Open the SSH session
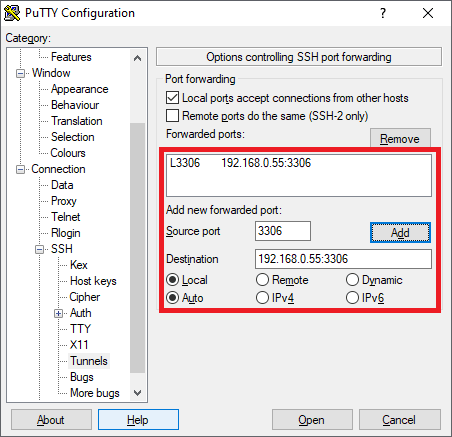This screenshot has height=437, width=452. pos(312,420)
